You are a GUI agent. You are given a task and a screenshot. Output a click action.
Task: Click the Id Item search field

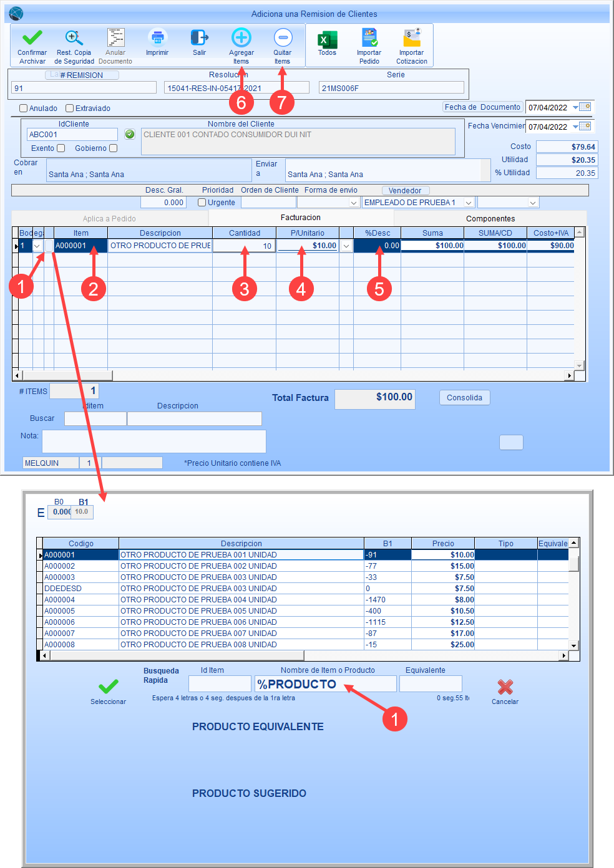(220, 684)
